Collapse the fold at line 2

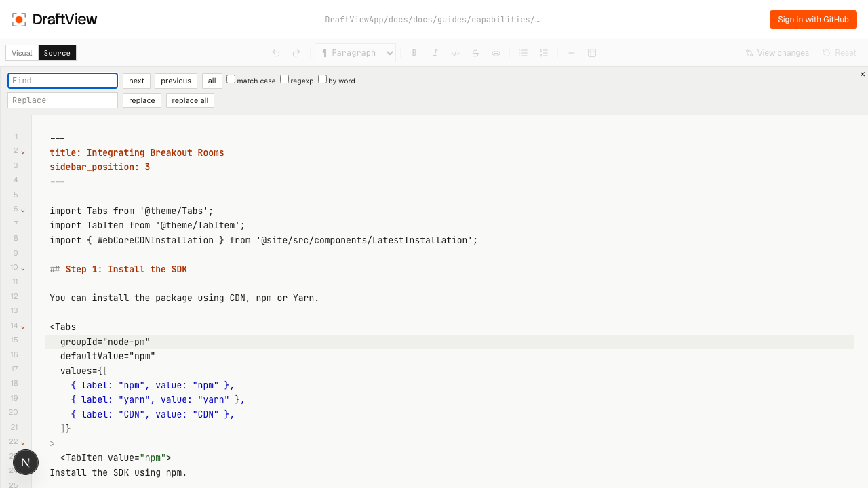23,152
